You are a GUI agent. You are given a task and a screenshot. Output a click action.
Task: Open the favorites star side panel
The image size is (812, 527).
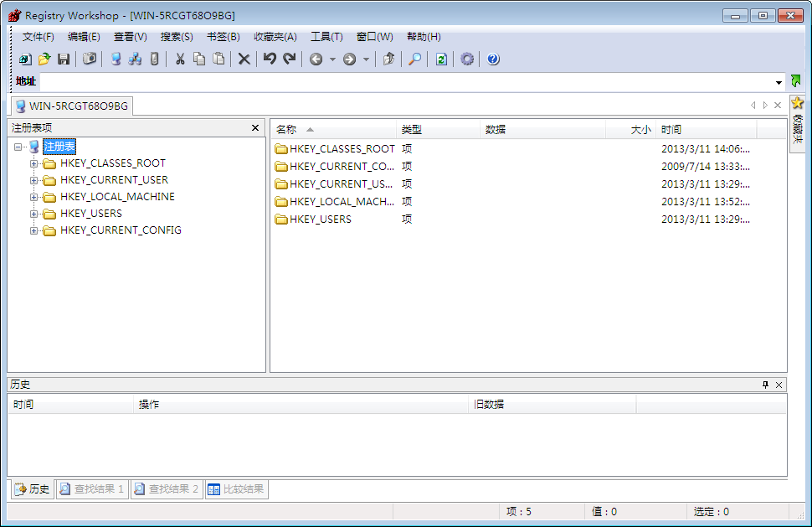point(798,124)
